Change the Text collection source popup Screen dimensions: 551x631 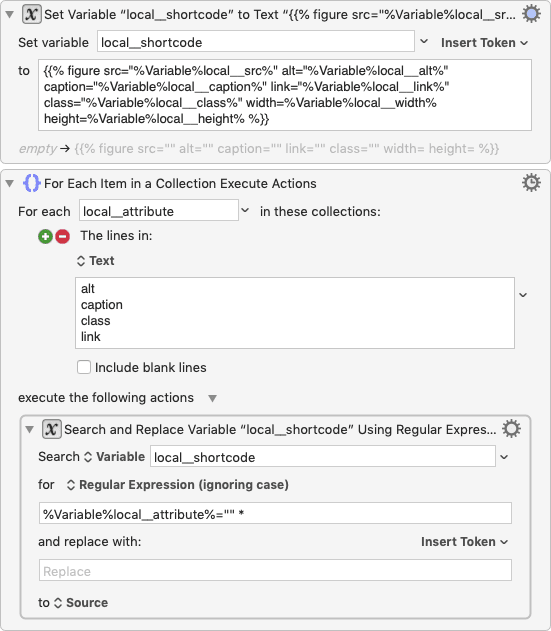(96, 261)
